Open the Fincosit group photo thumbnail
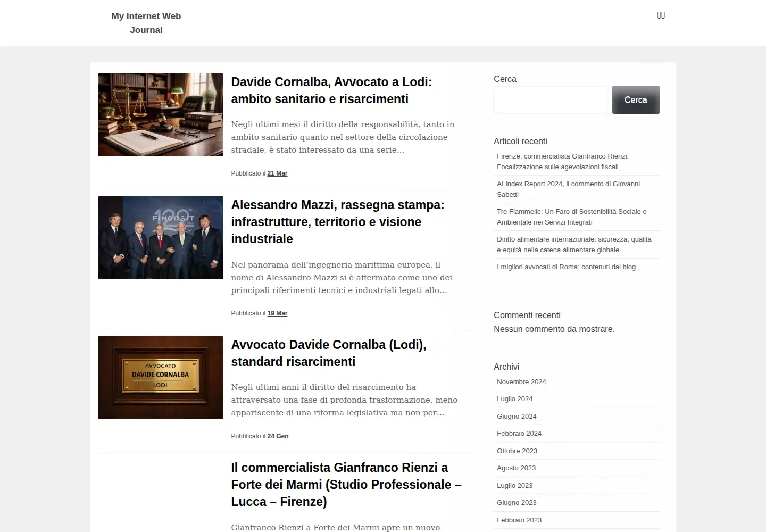The image size is (766, 532). [x=161, y=237]
